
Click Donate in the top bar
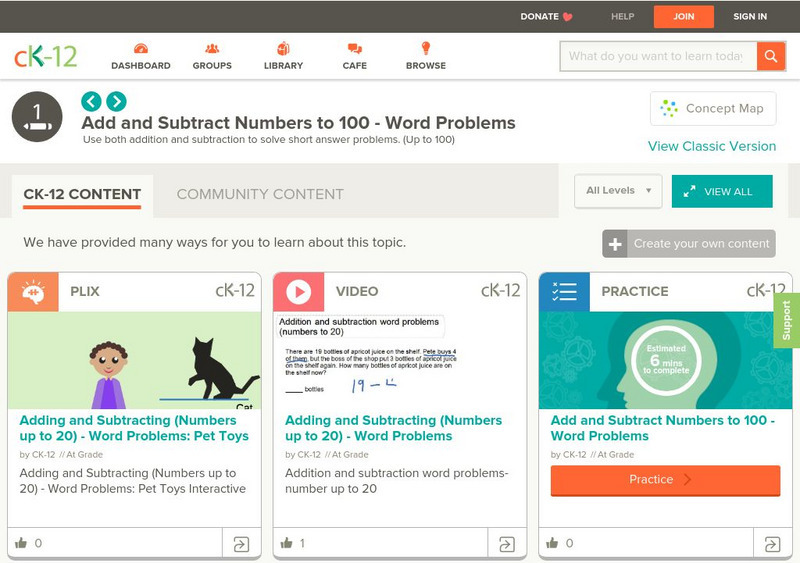tap(539, 16)
